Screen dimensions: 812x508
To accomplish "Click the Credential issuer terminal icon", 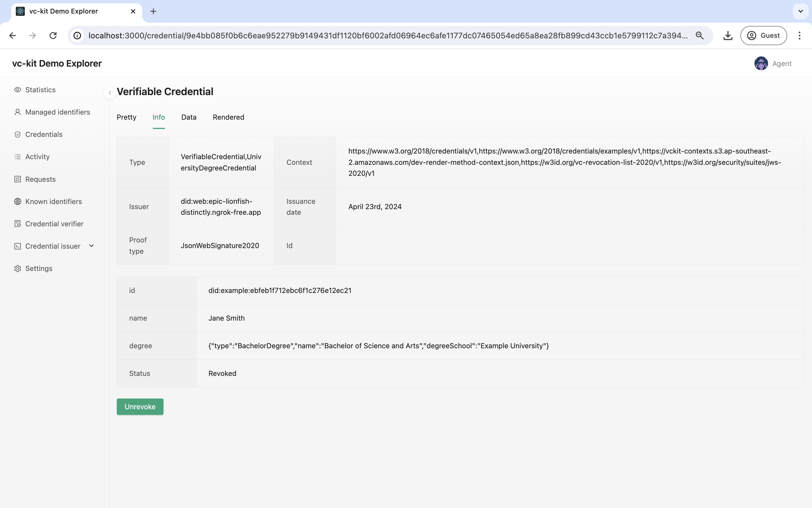I will coord(17,246).
